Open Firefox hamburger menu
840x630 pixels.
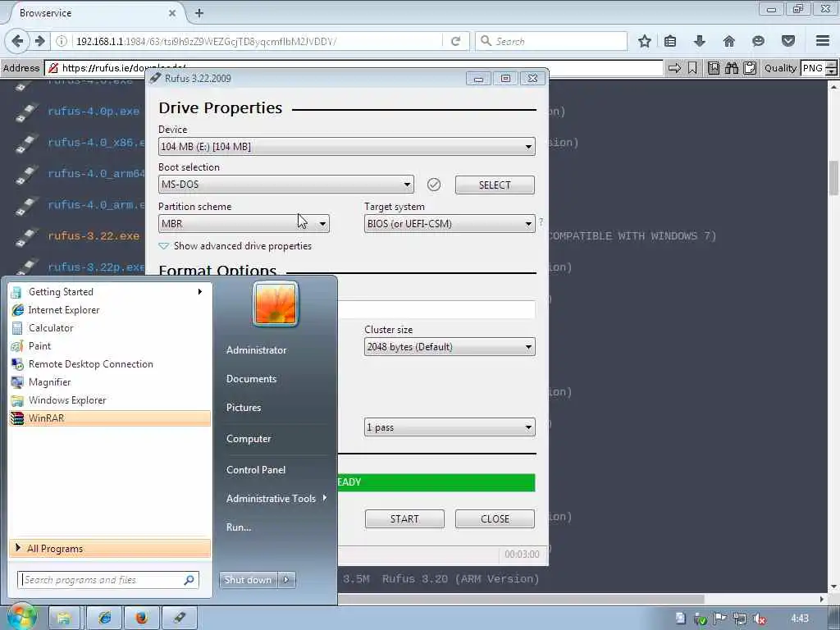823,41
